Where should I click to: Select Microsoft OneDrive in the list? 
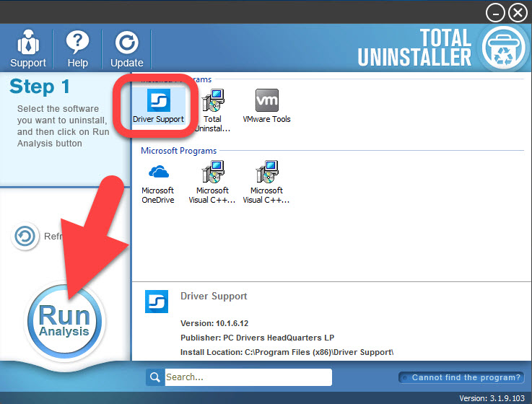tap(158, 183)
